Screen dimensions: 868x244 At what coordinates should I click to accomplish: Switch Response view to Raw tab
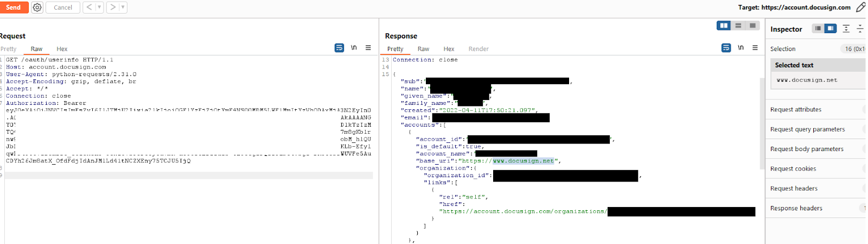pyautogui.click(x=423, y=49)
